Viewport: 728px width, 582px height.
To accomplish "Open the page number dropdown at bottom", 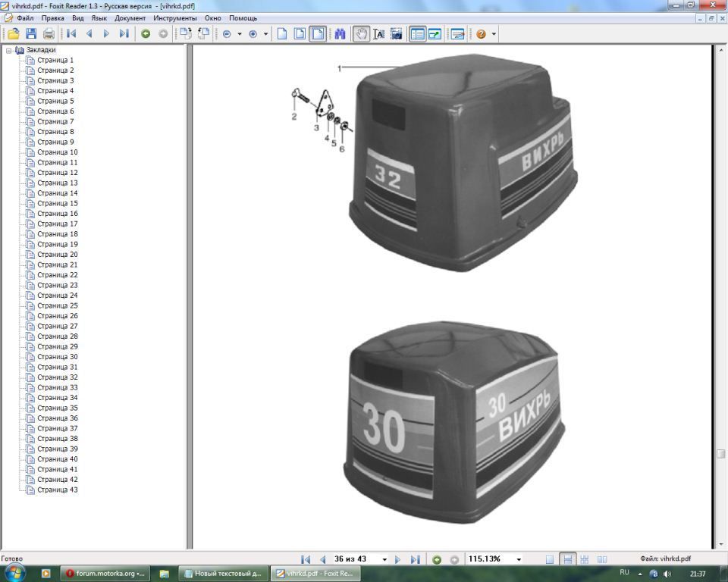I will pos(384,559).
